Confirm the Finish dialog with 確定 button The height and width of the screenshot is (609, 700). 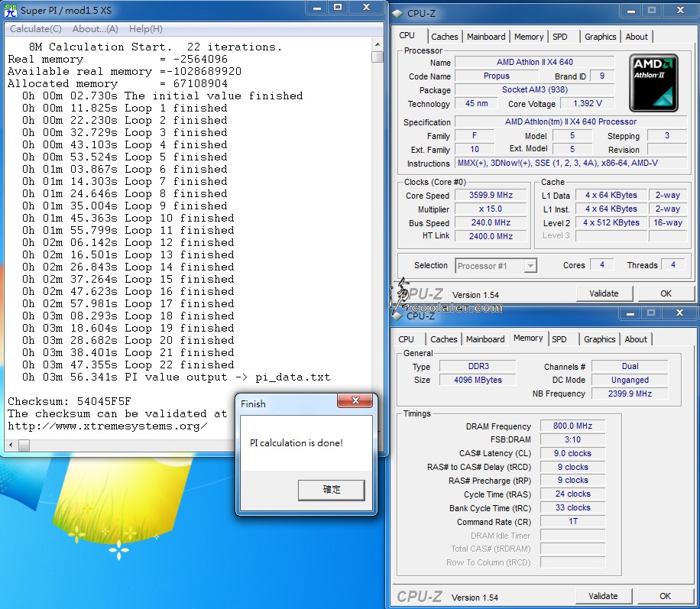pos(331,490)
